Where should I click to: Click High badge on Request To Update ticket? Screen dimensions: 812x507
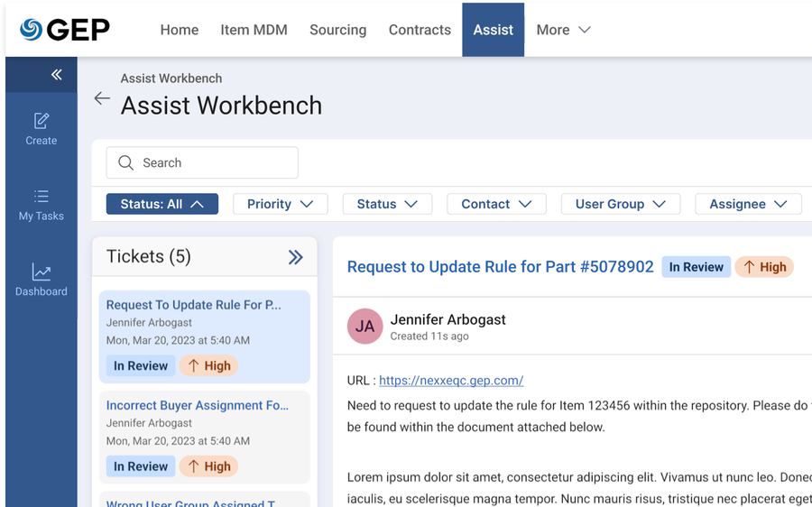point(208,365)
